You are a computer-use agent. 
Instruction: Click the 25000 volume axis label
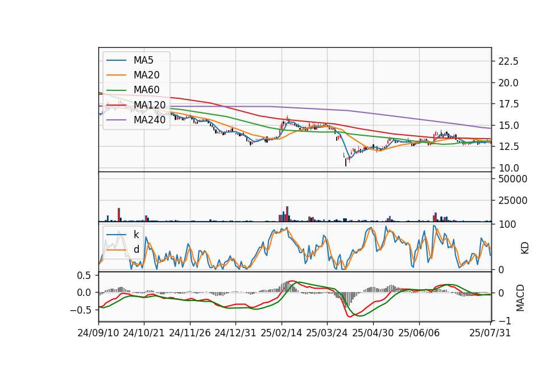coord(512,201)
